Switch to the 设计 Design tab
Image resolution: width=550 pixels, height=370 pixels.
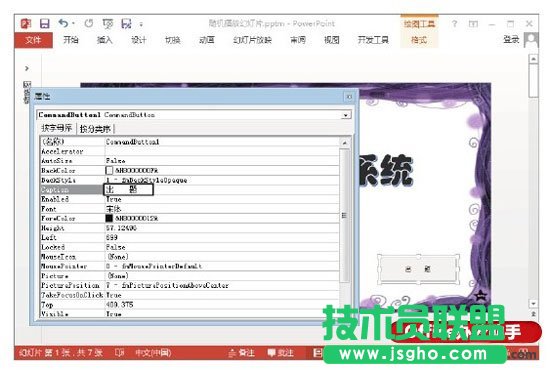pyautogui.click(x=139, y=40)
